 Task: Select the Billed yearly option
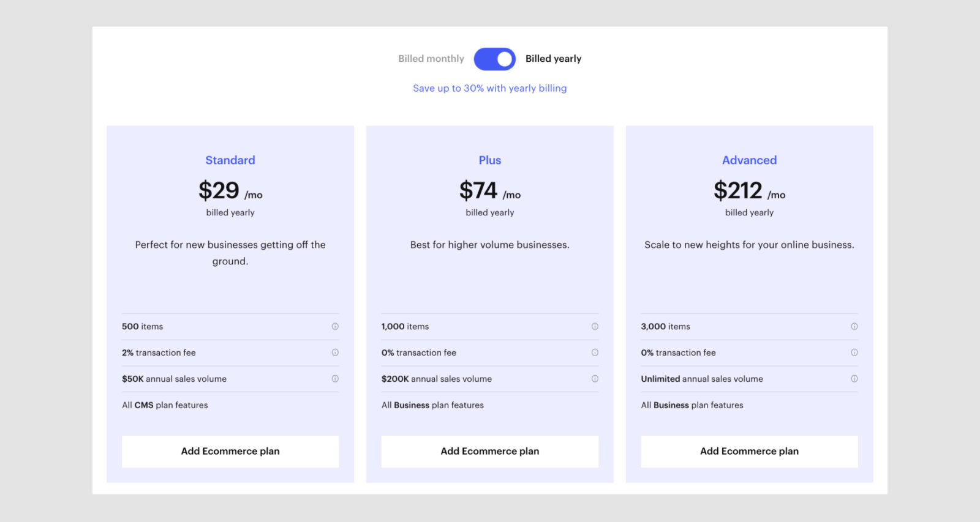tap(552, 59)
